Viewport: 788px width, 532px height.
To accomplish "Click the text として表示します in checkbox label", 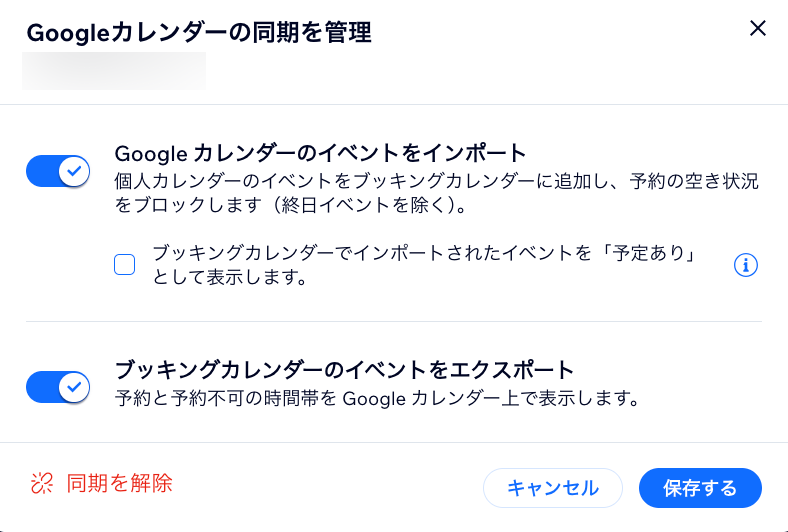I will coord(229,277).
